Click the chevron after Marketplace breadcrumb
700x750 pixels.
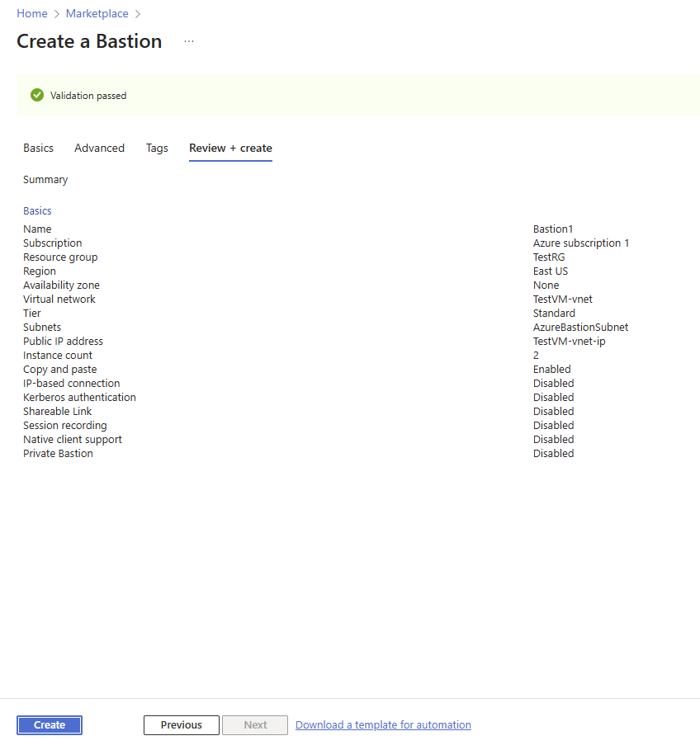point(138,14)
